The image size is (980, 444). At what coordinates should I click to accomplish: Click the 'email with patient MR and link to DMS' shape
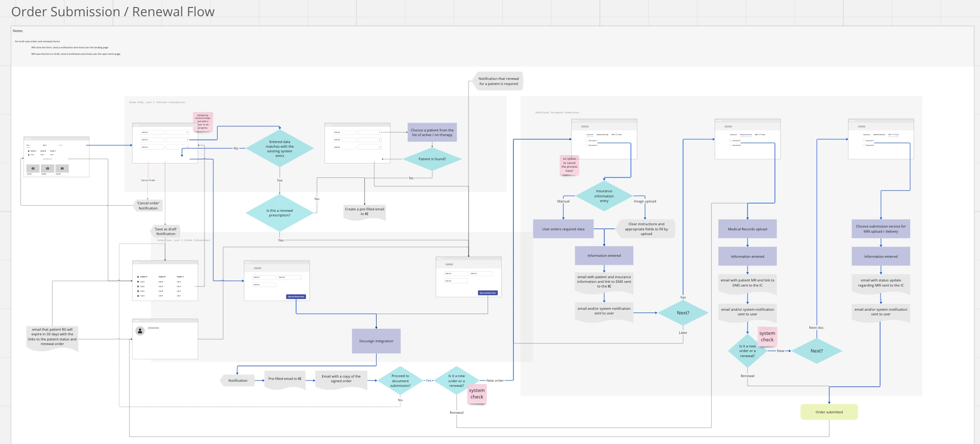(x=748, y=284)
